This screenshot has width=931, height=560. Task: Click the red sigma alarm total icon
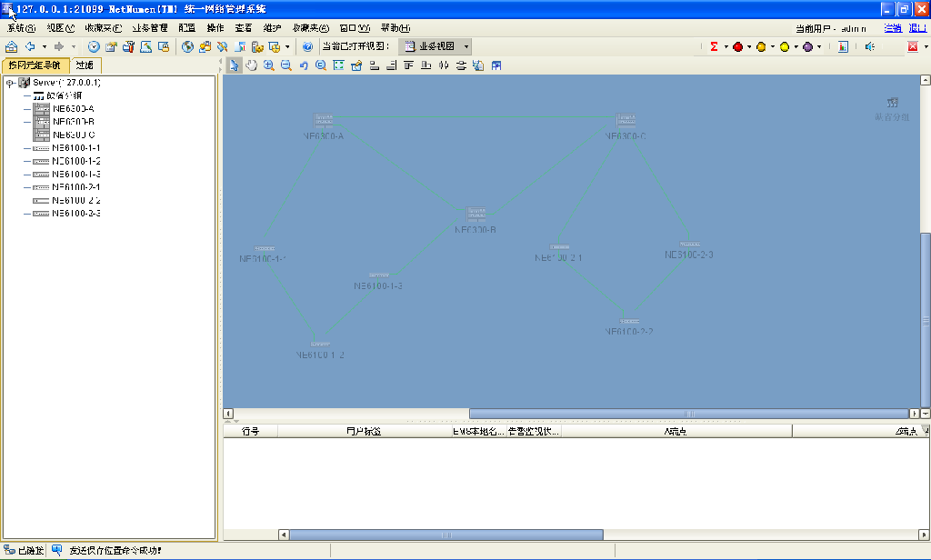tap(715, 47)
